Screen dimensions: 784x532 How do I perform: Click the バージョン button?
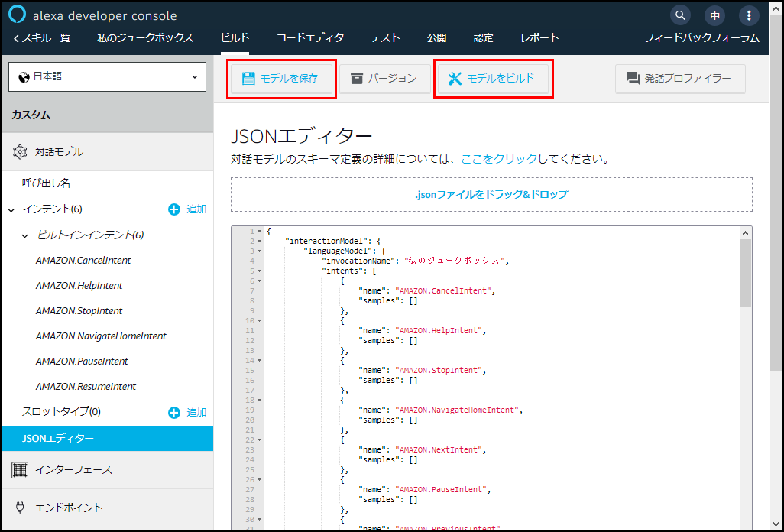coord(385,79)
